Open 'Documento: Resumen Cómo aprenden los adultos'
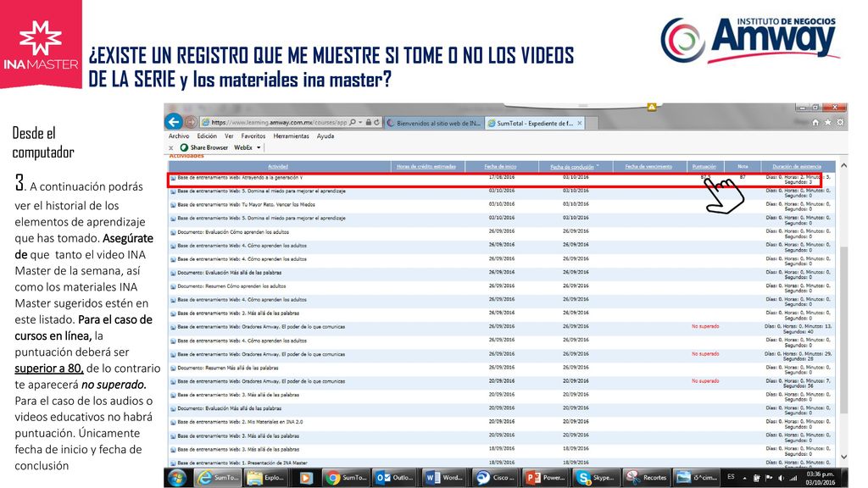Screen dimensions: 868x488 point(231,286)
